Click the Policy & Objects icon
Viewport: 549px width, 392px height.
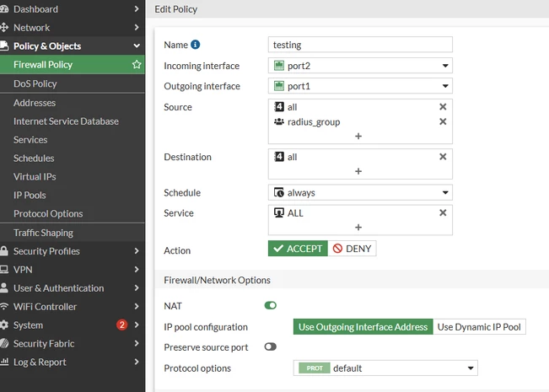pyautogui.click(x=4, y=46)
